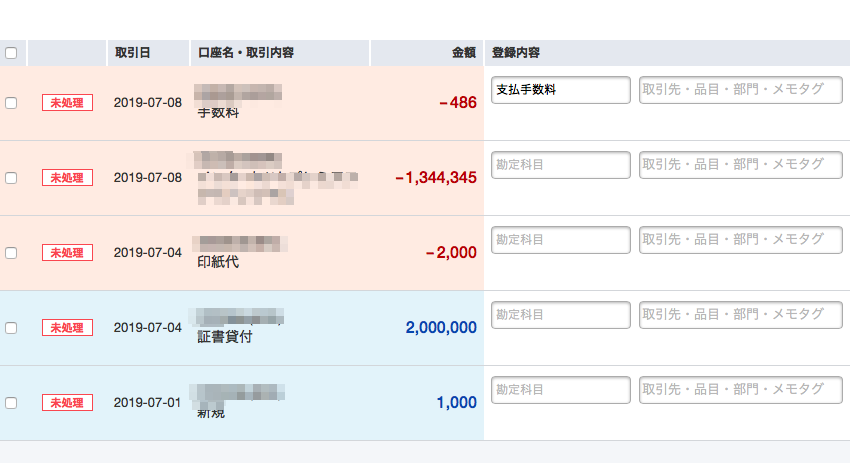Focus the tag field beside 支払手数料
850x463 pixels.
[740, 90]
